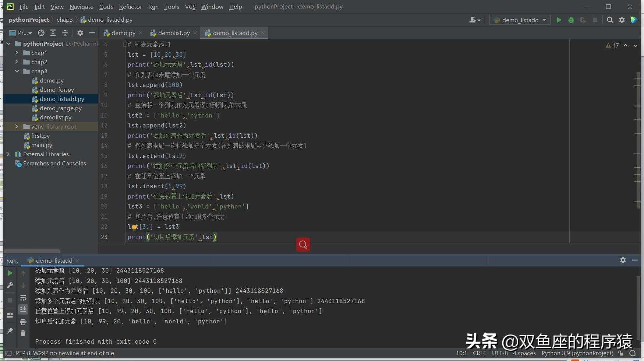Image resolution: width=644 pixels, height=361 pixels.
Task: Go down stack trace arrow
Action: click(x=23, y=285)
